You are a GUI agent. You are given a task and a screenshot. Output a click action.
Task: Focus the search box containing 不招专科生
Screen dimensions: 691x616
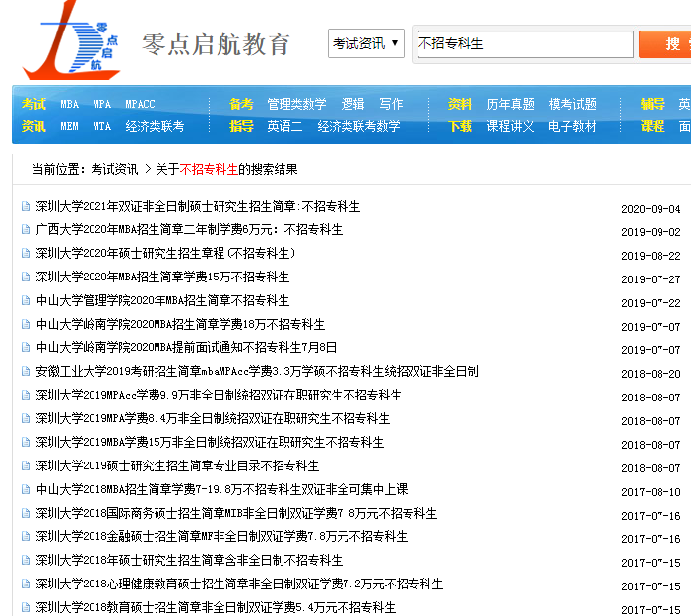pyautogui.click(x=526, y=43)
